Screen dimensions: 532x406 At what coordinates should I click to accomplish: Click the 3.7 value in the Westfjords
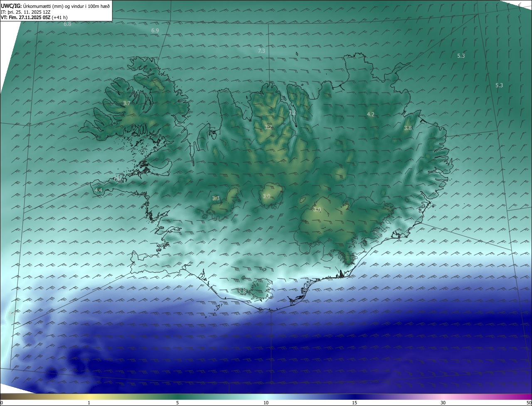coord(127,103)
